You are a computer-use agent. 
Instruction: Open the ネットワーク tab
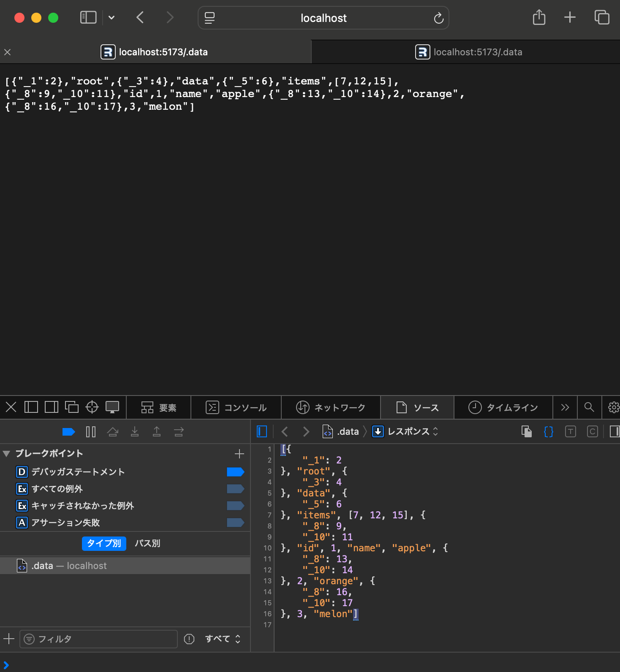click(331, 408)
